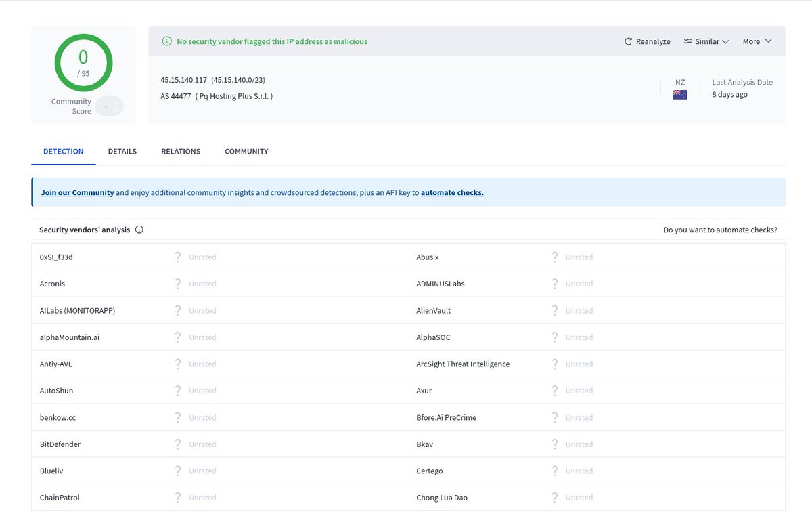Image resolution: width=812 pixels, height=512 pixels.
Task: Click the AlienVault vendor name
Action: (x=434, y=311)
